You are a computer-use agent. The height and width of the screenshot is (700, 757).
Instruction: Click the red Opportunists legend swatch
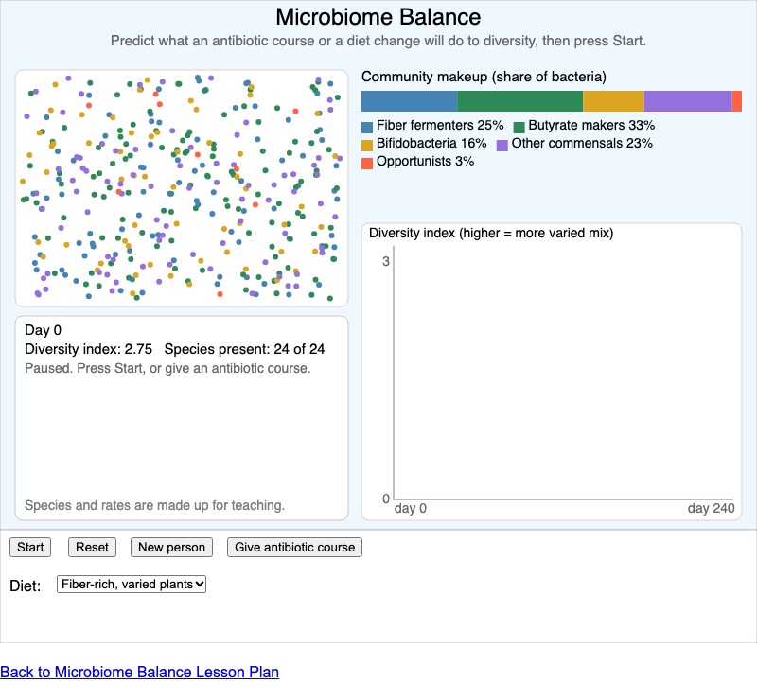367,163
